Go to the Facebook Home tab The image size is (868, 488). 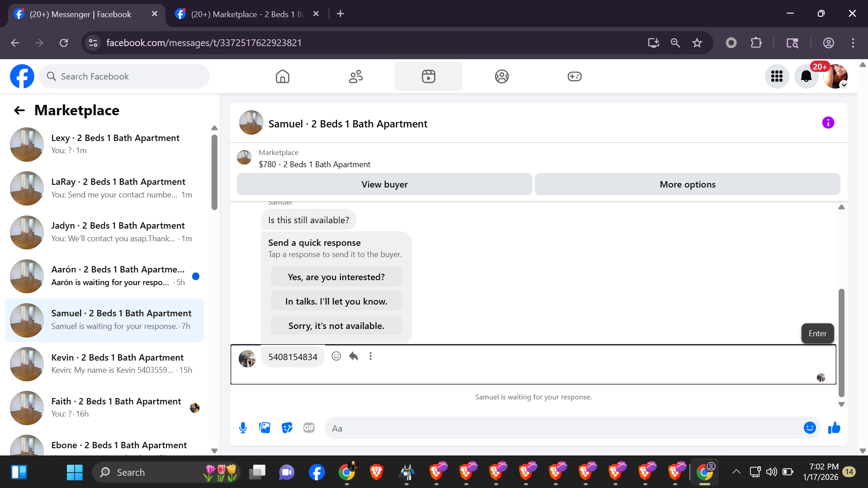(x=283, y=76)
